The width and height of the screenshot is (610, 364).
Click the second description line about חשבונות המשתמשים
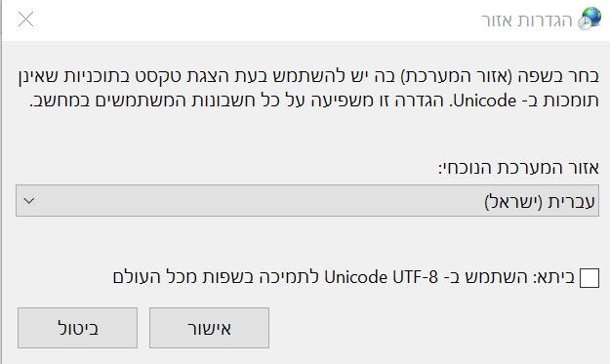click(x=314, y=101)
